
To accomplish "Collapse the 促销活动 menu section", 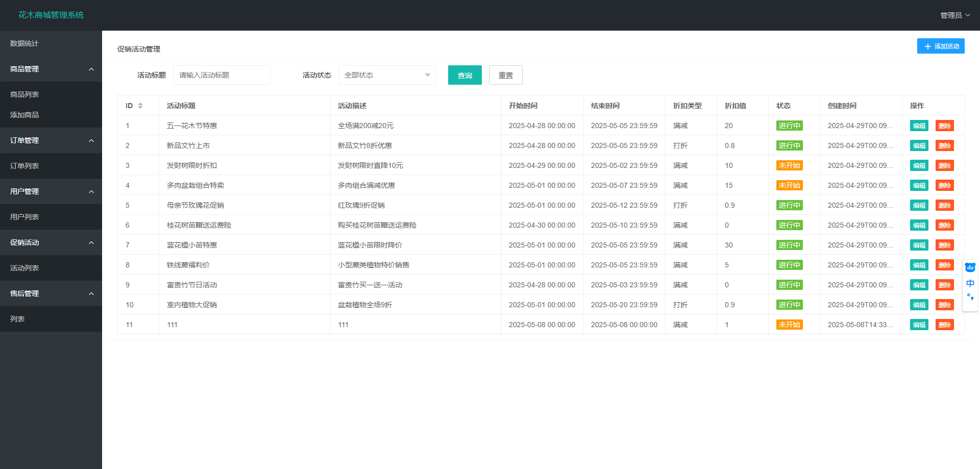I will click(x=51, y=242).
